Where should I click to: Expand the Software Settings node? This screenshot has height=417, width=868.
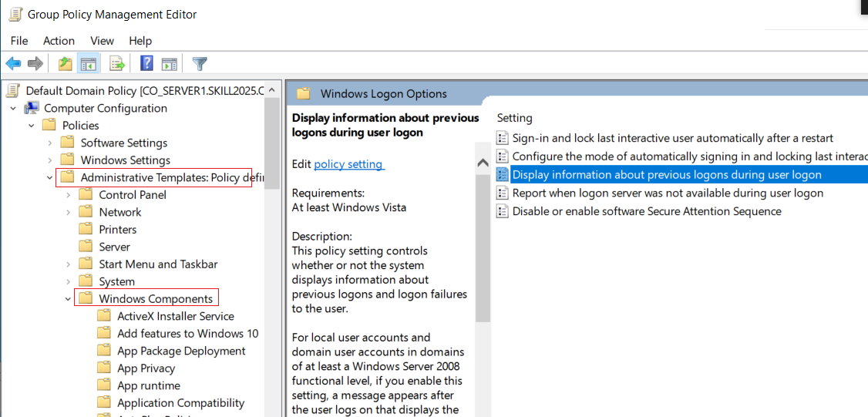50,143
